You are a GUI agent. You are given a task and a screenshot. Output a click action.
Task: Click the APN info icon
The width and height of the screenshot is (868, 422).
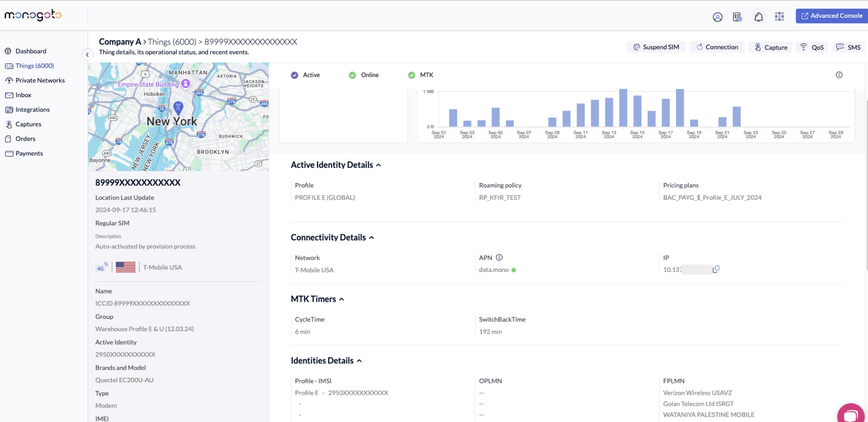[499, 257]
